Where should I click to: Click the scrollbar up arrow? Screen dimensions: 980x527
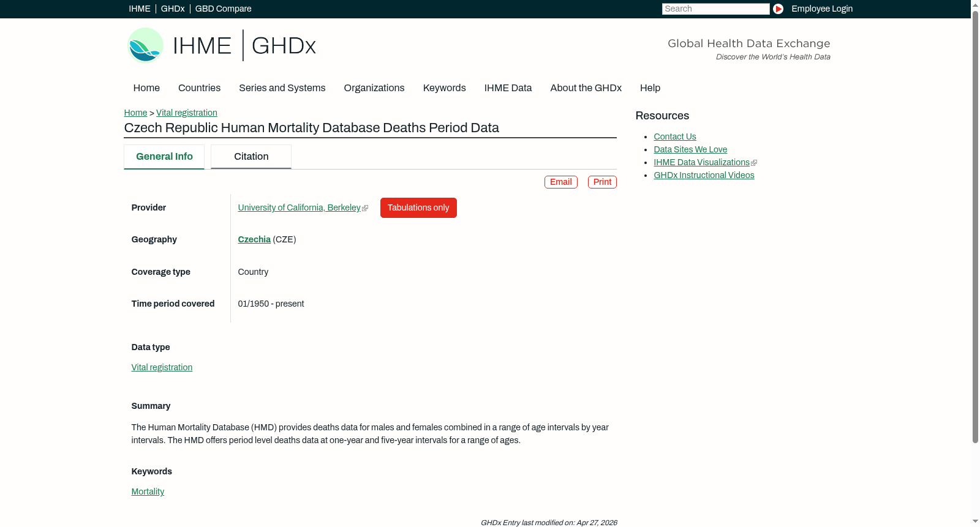pos(975,4)
